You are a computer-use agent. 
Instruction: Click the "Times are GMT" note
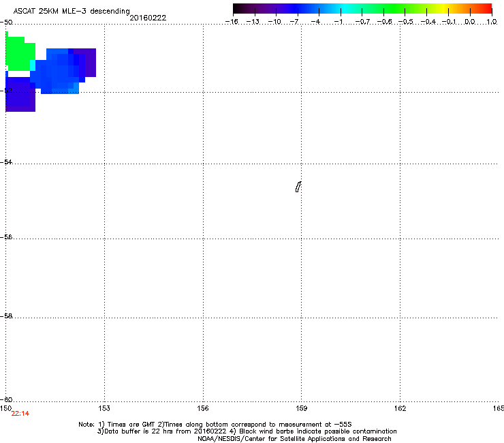point(127,425)
